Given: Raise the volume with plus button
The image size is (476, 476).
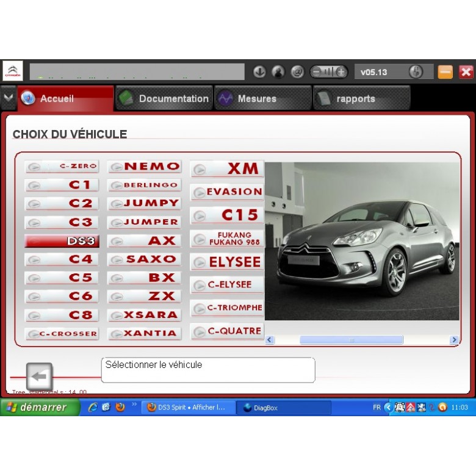Looking at the screenshot, I should pyautogui.click(x=341, y=72).
